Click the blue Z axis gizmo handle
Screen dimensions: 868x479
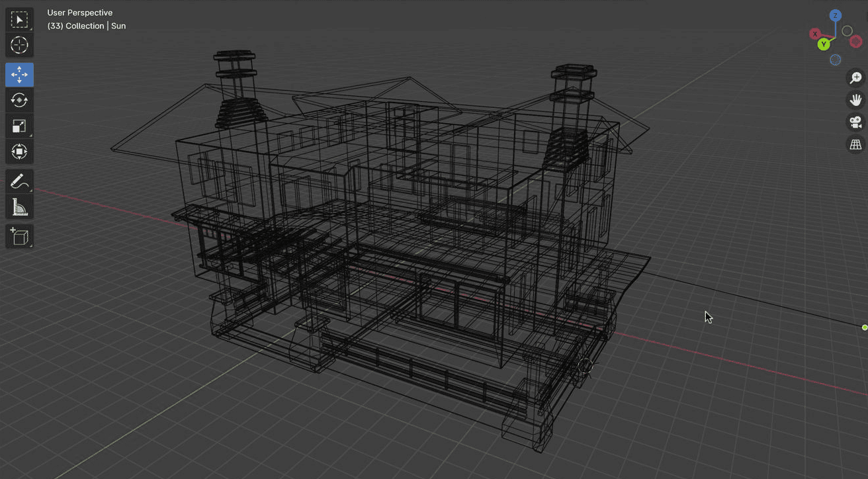(x=836, y=15)
